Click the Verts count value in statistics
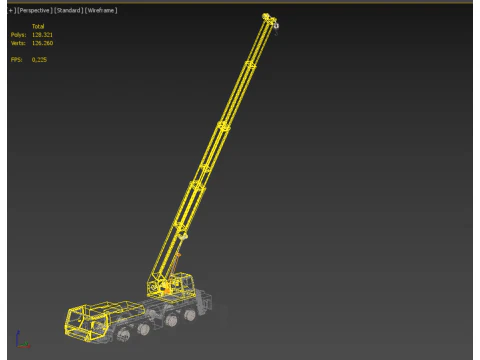The width and height of the screenshot is (480, 360). (42, 43)
